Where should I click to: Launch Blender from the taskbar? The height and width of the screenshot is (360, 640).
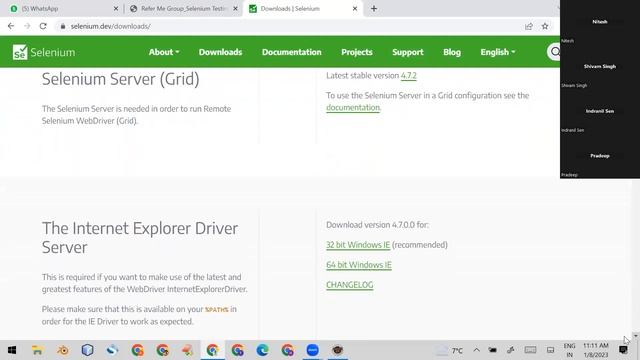(x=63, y=350)
